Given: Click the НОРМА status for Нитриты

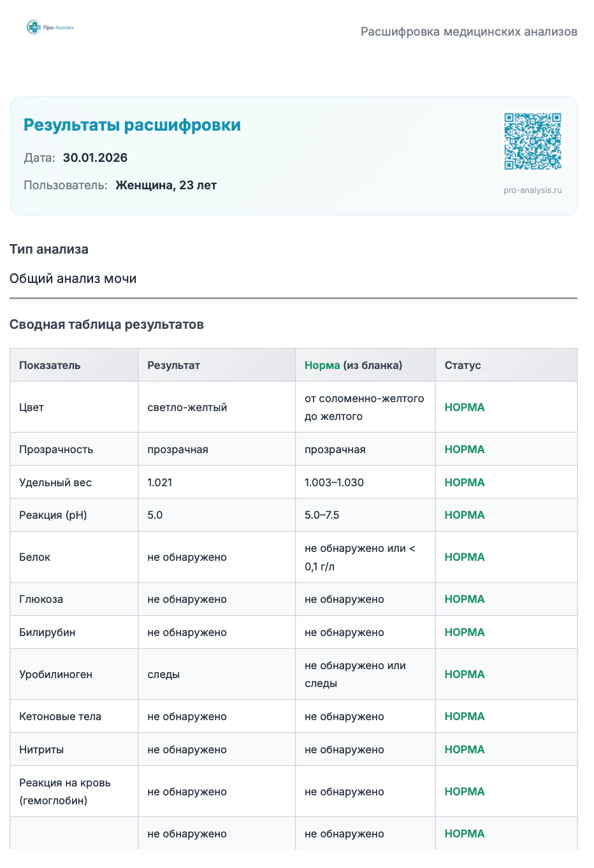Looking at the screenshot, I should pos(464,749).
